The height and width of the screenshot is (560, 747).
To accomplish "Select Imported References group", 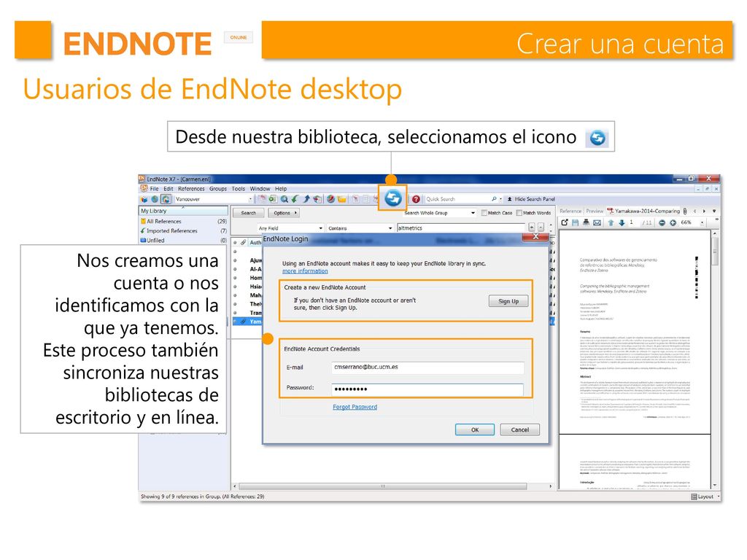I will tap(183, 231).
